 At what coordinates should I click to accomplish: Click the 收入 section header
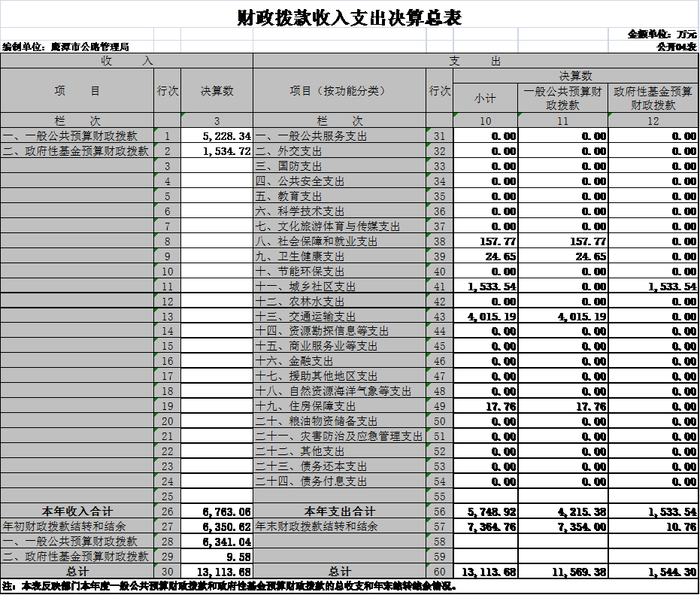[x=127, y=61]
